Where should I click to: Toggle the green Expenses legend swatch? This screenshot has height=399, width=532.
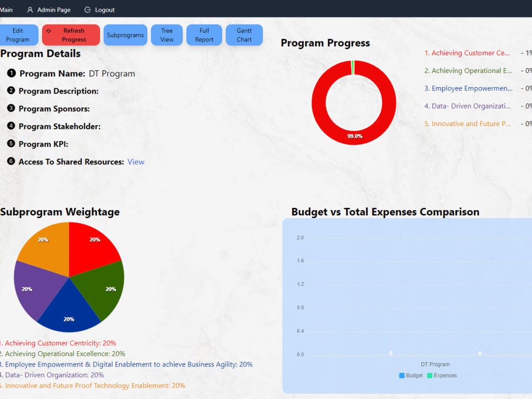point(429,376)
